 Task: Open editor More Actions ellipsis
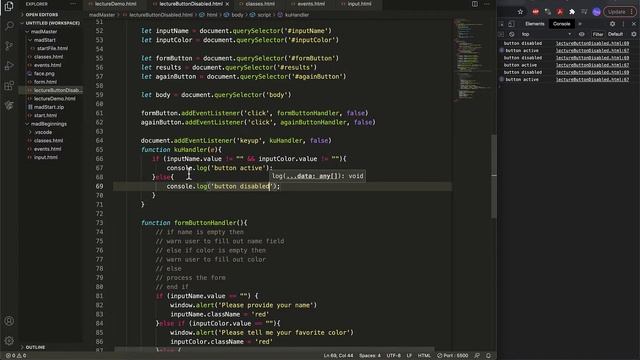487,4
